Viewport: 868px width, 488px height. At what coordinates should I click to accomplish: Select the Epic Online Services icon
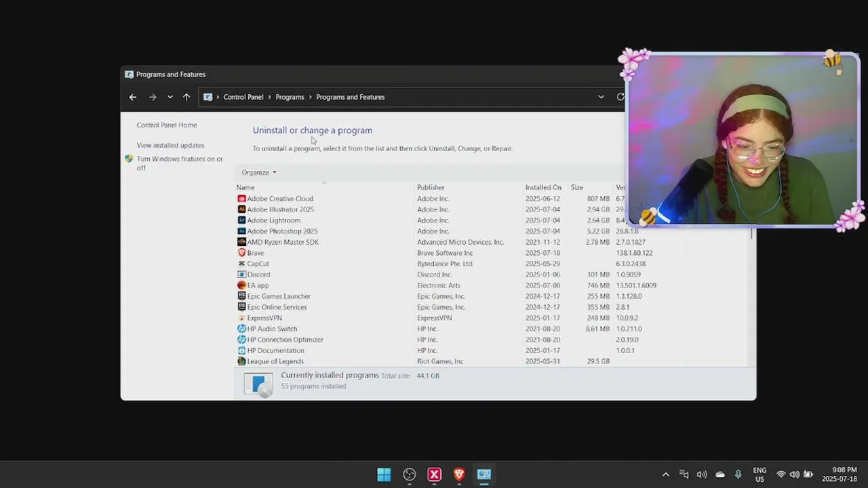[x=241, y=307]
